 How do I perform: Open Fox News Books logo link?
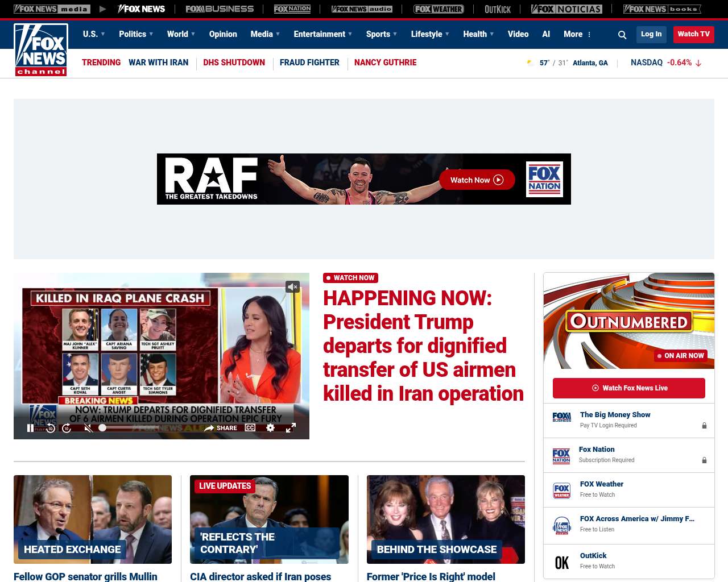[x=662, y=9]
